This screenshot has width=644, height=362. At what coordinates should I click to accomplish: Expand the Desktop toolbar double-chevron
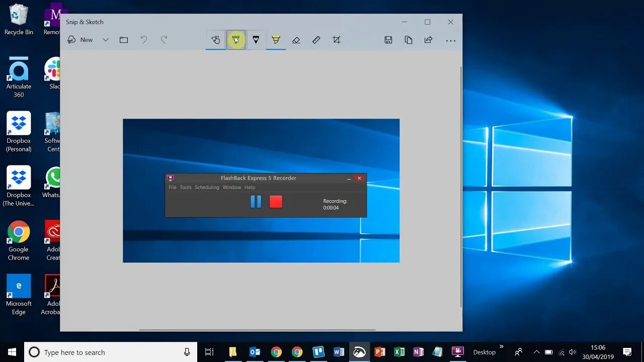pyautogui.click(x=501, y=346)
